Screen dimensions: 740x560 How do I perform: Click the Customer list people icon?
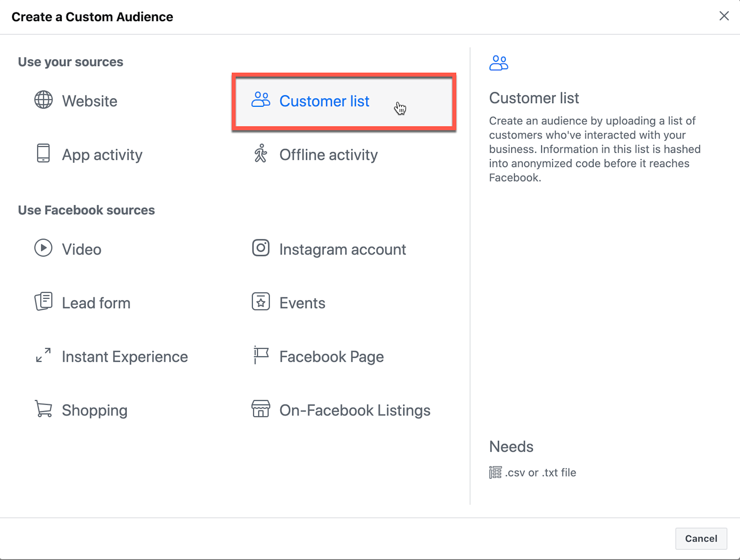(x=261, y=100)
